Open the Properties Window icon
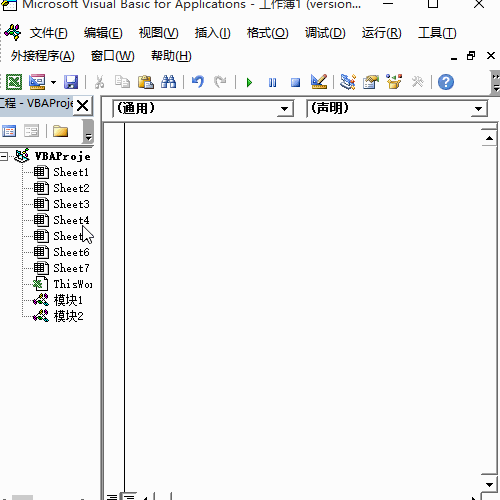The height and width of the screenshot is (500, 500). pos(371,82)
